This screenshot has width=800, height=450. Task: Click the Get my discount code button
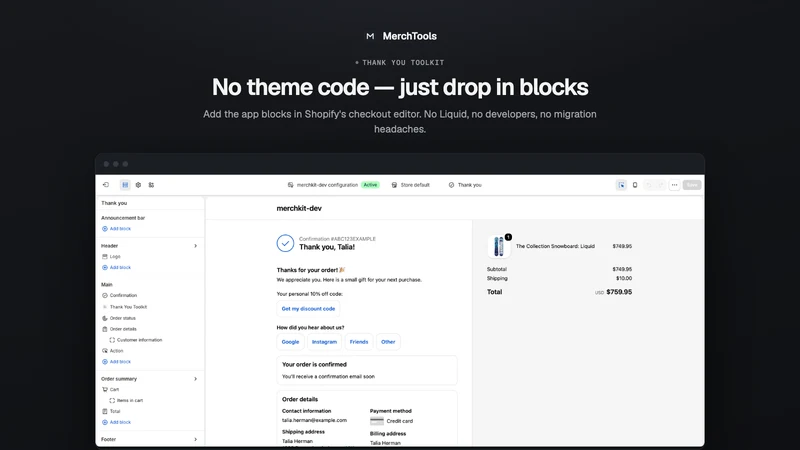[308, 309]
